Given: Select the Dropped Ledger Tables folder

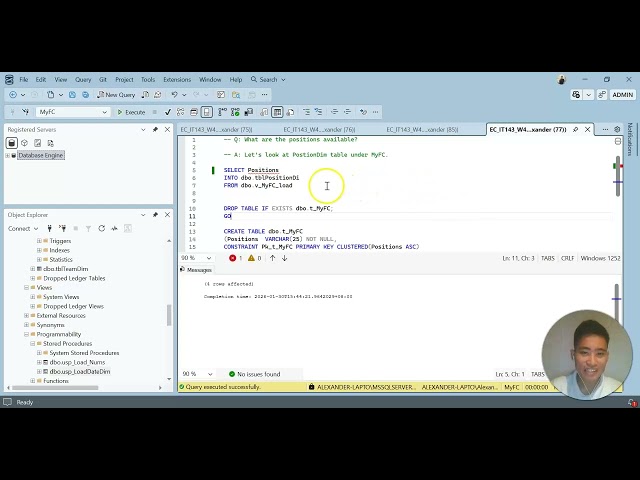Looking at the screenshot, I should tap(74, 278).
